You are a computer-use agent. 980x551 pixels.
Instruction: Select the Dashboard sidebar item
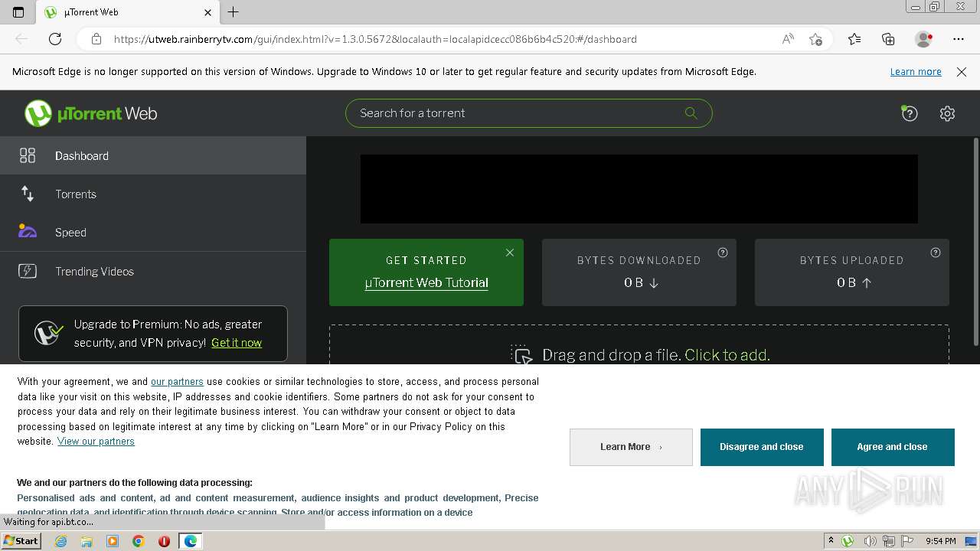tap(153, 155)
